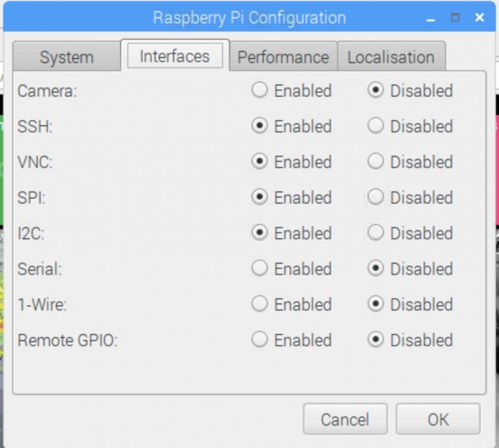Minimize the Raspberry Pi Configuration window
Screen dimensions: 499x448
tap(431, 18)
